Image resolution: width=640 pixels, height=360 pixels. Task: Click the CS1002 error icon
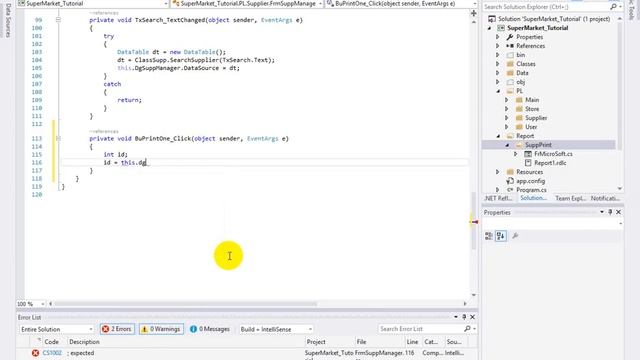click(35, 353)
